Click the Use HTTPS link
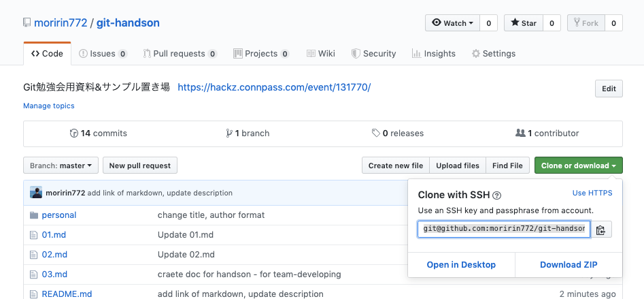644x299 pixels. 592,193
